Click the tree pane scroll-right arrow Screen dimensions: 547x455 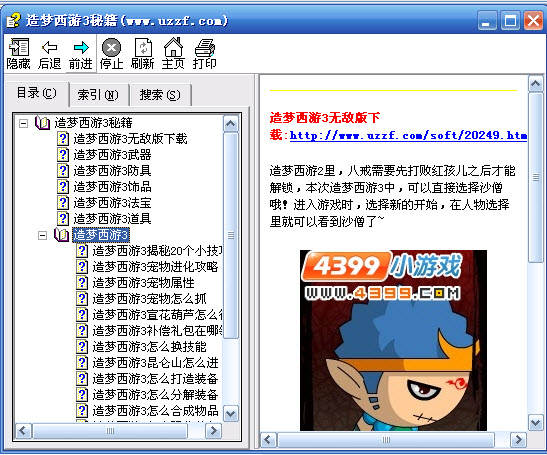213,431
